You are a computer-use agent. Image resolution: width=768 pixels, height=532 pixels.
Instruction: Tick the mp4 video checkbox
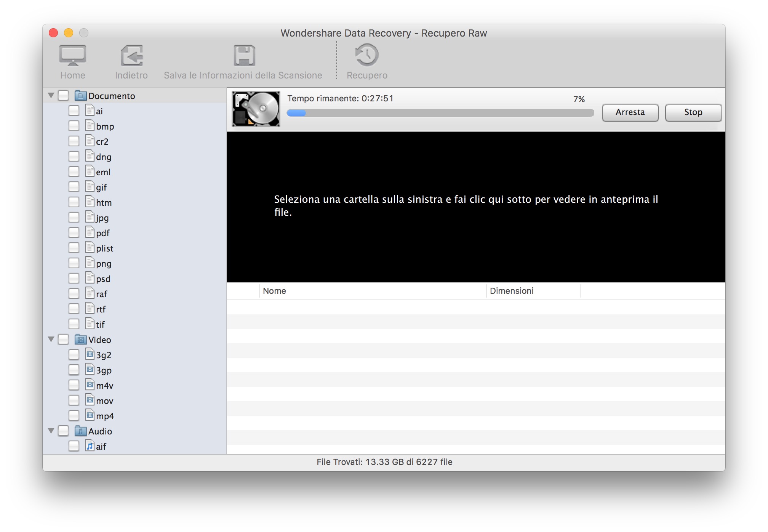coord(74,416)
